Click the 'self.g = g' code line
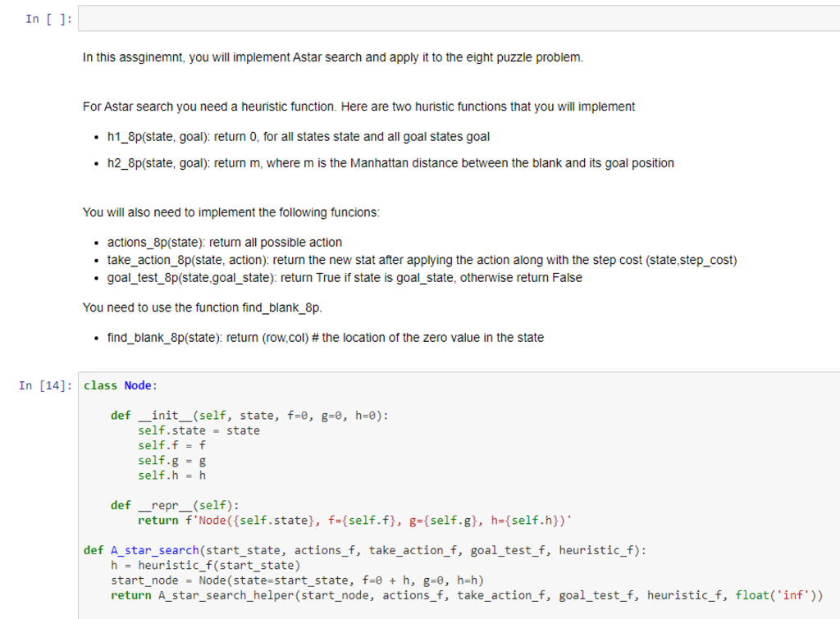840x619 pixels. click(171, 461)
